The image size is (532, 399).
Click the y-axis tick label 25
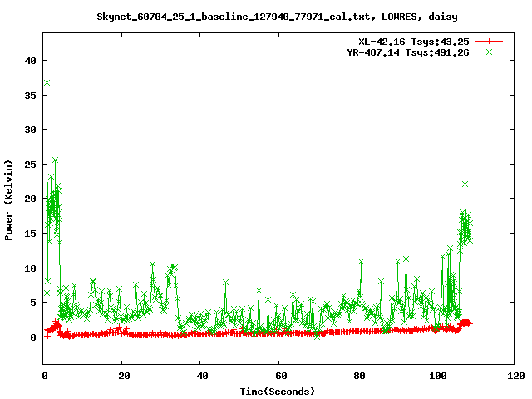(x=31, y=165)
